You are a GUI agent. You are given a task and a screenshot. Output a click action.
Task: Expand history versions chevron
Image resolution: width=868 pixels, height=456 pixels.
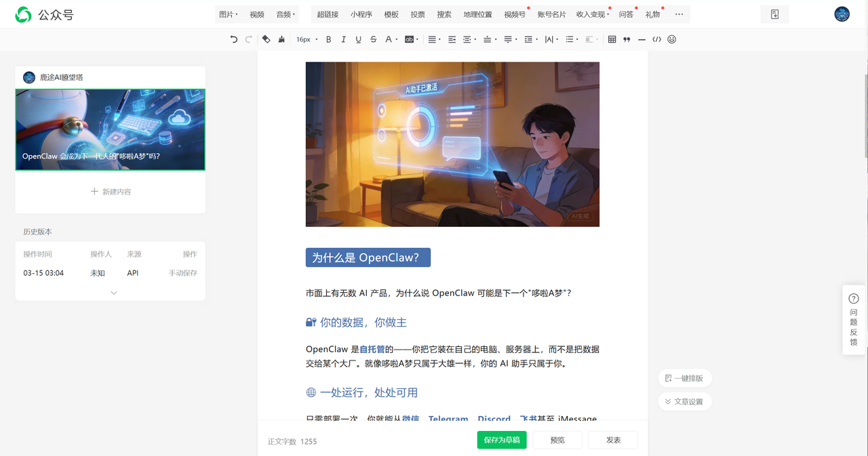coord(114,293)
